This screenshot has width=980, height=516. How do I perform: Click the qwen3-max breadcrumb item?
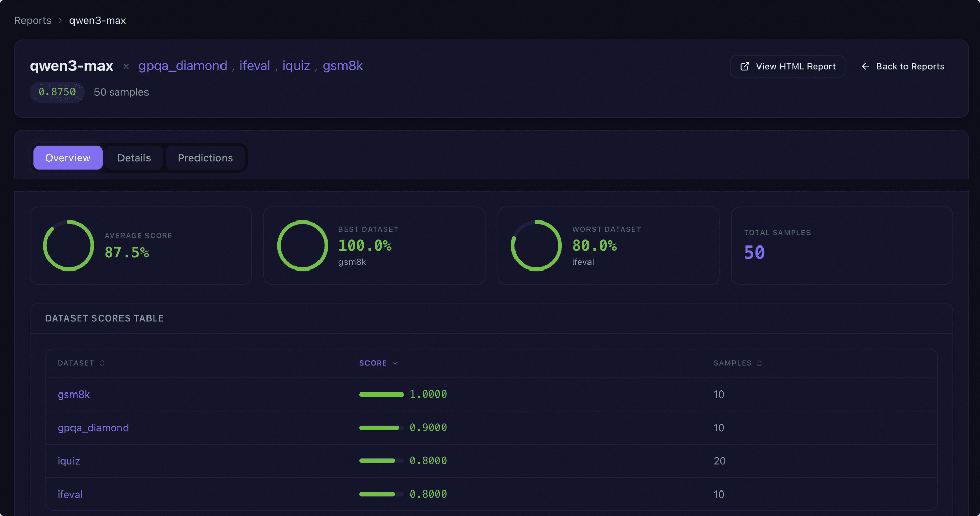click(x=97, y=21)
